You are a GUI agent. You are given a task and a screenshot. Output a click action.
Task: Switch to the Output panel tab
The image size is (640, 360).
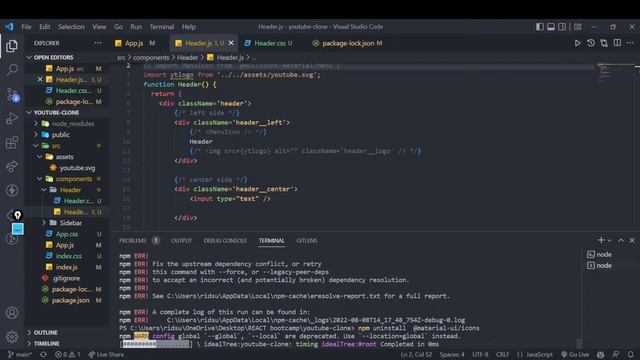coord(181,240)
